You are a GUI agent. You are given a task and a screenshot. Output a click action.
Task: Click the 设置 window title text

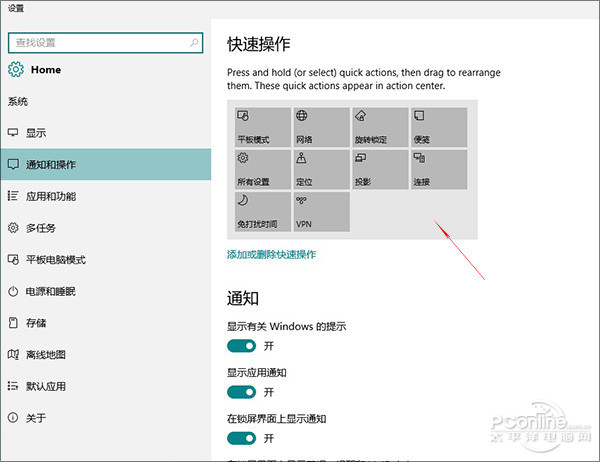coord(16,8)
